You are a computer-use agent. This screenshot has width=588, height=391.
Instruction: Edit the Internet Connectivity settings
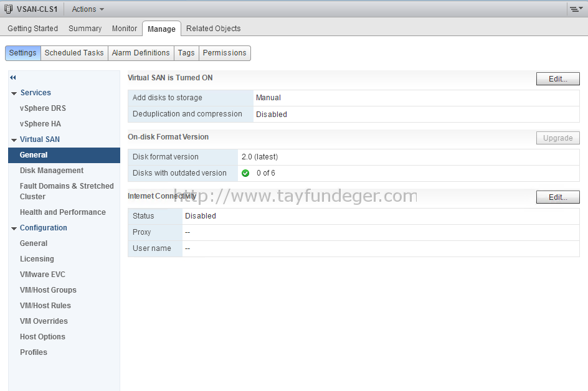(x=557, y=197)
